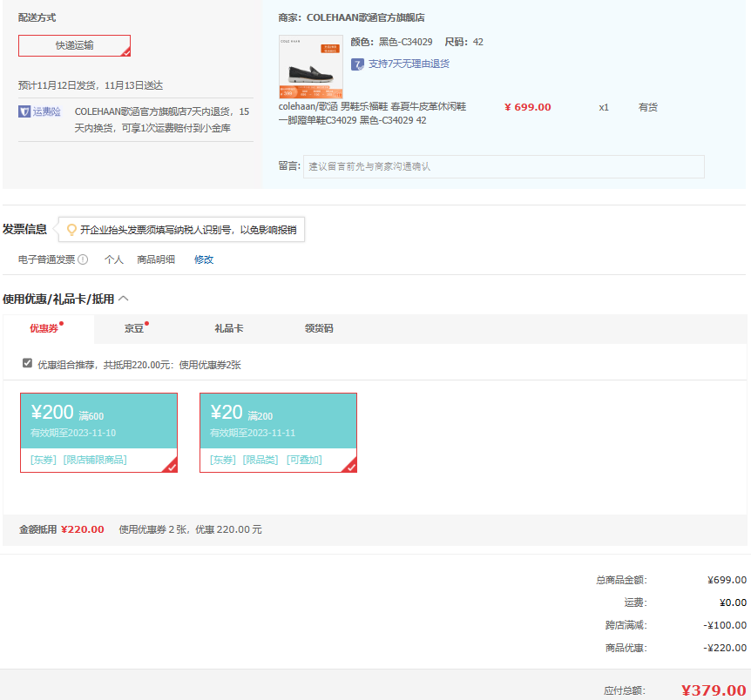The width and height of the screenshot is (751, 700).
Task: Switch to the 京豆 tab
Action: pos(134,328)
